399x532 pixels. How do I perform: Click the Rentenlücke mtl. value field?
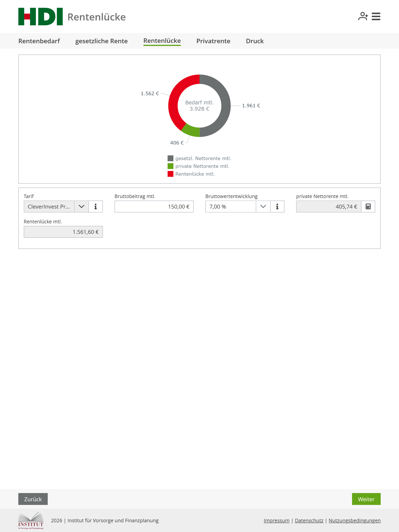pyautogui.click(x=63, y=232)
